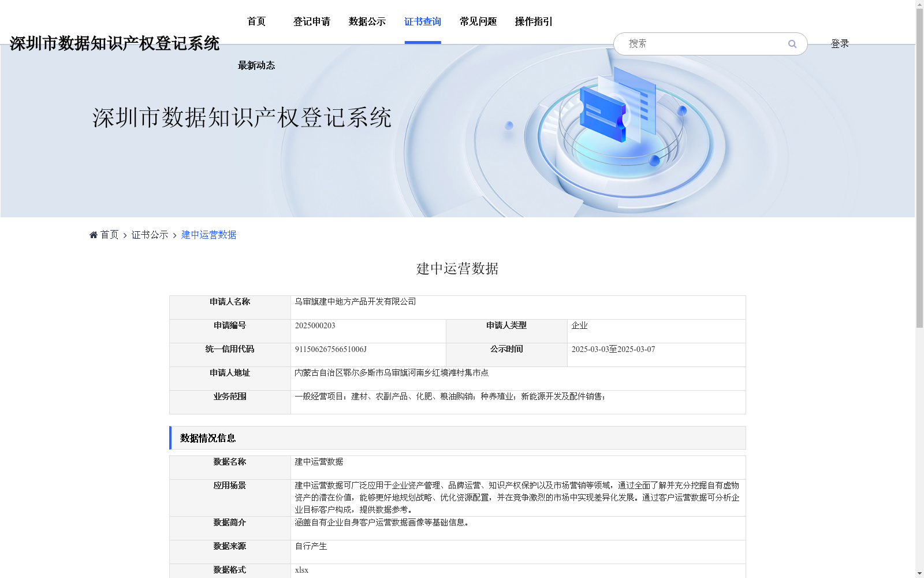Click the search magnifier icon
Viewport: 924px width, 578px height.
point(792,44)
